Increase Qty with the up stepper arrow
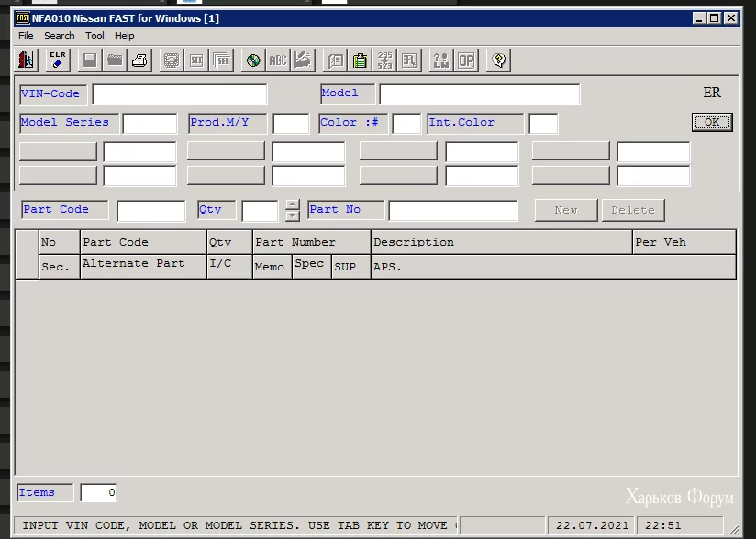The height and width of the screenshot is (539, 756). (293, 204)
